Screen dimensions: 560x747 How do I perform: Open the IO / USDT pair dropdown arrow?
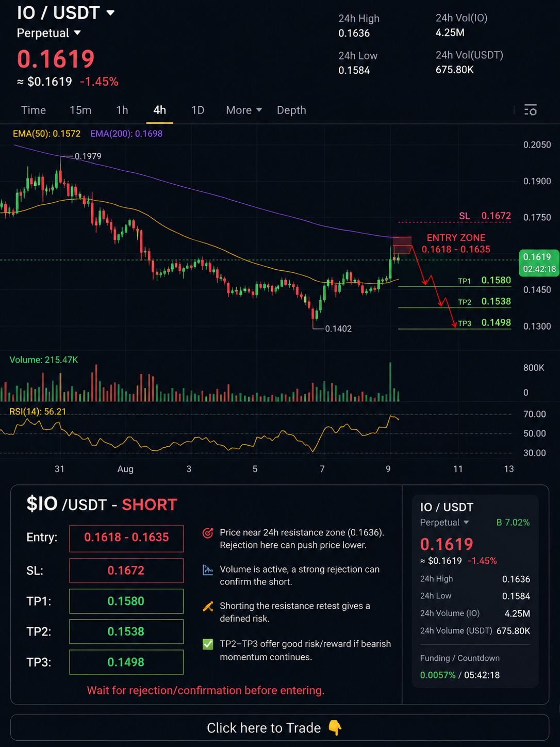click(x=110, y=13)
